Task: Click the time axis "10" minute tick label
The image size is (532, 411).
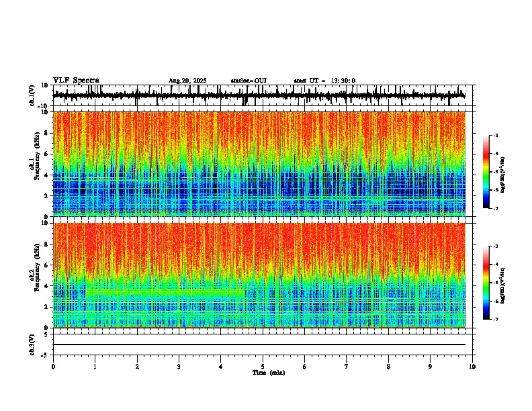Action: pyautogui.click(x=472, y=367)
